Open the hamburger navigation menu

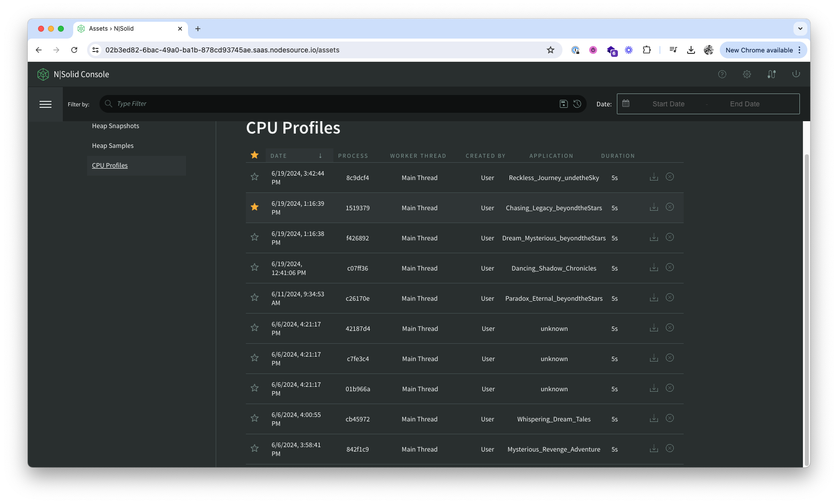point(46,104)
